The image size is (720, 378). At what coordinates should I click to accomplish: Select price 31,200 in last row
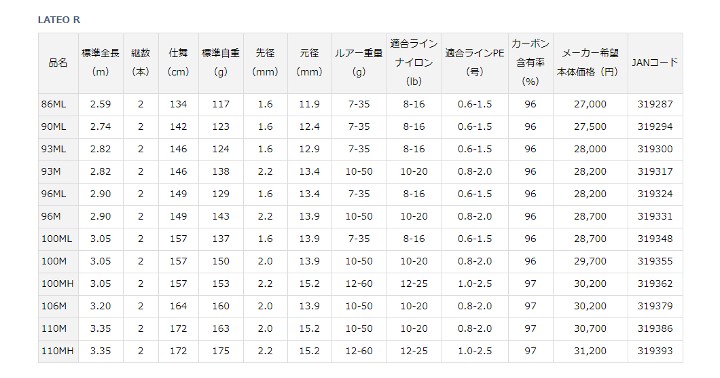pos(590,351)
